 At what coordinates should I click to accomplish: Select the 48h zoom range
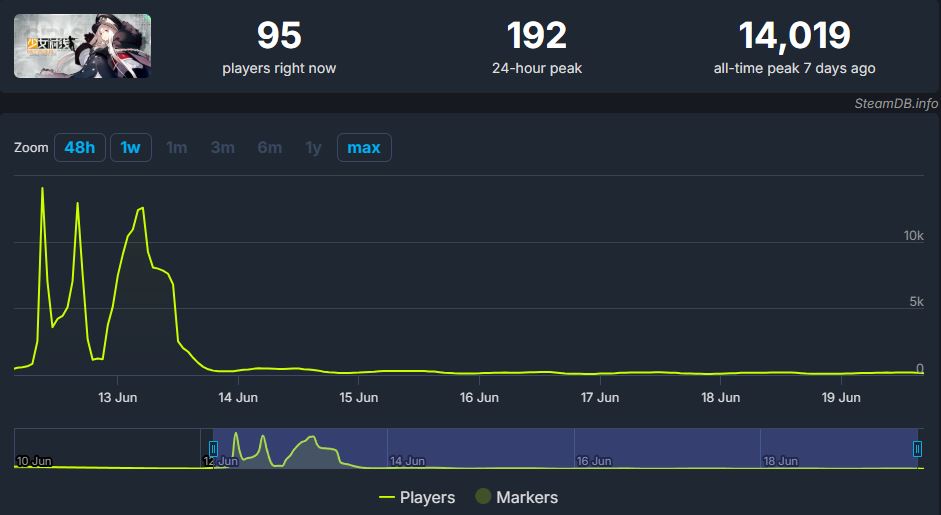pos(80,148)
